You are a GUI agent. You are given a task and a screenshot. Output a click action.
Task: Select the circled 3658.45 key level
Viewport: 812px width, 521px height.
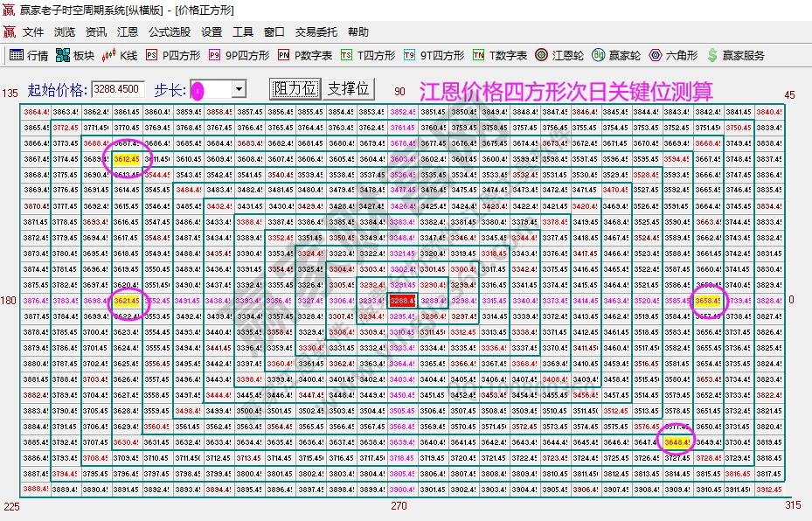point(706,300)
